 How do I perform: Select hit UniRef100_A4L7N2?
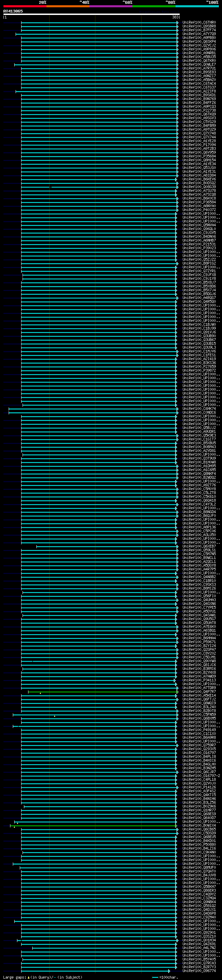199,948
